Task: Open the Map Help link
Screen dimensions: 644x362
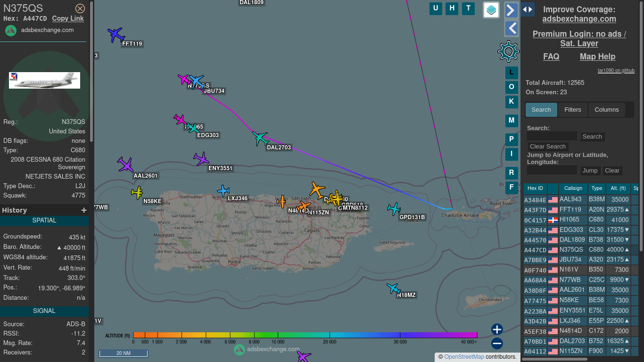Action: 597,57
